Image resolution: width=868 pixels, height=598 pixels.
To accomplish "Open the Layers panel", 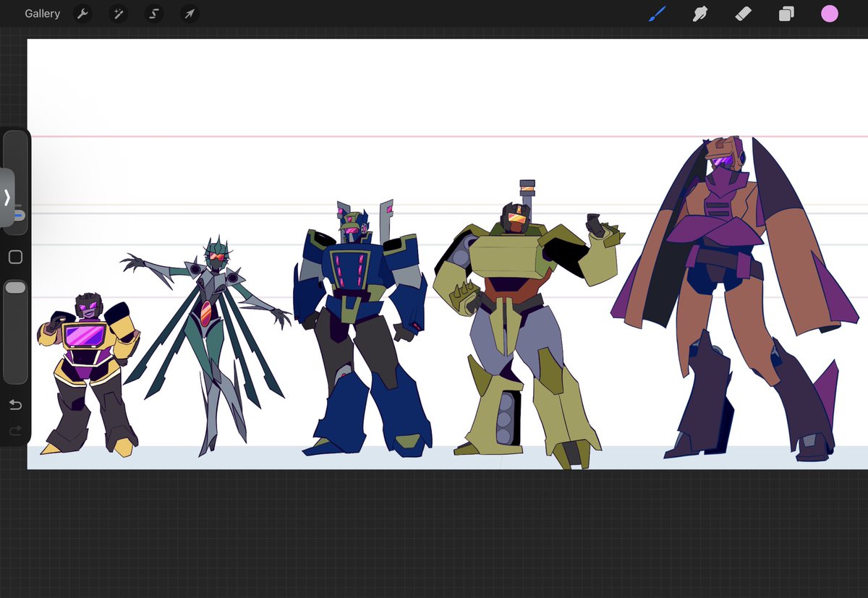I will (x=786, y=14).
